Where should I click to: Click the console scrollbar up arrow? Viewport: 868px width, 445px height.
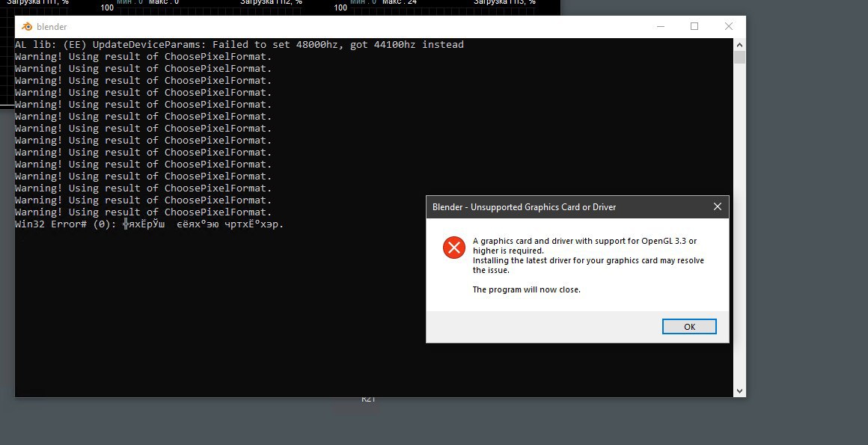[739, 44]
